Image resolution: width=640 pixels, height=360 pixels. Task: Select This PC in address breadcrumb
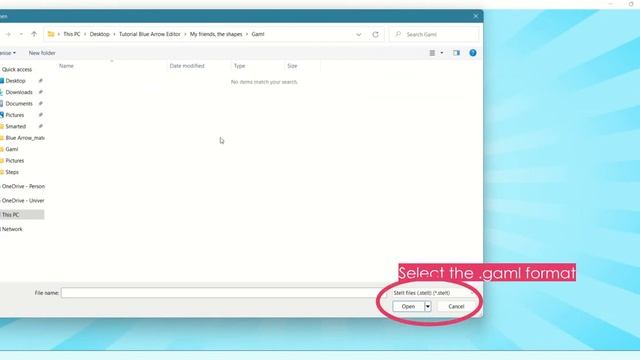72,34
